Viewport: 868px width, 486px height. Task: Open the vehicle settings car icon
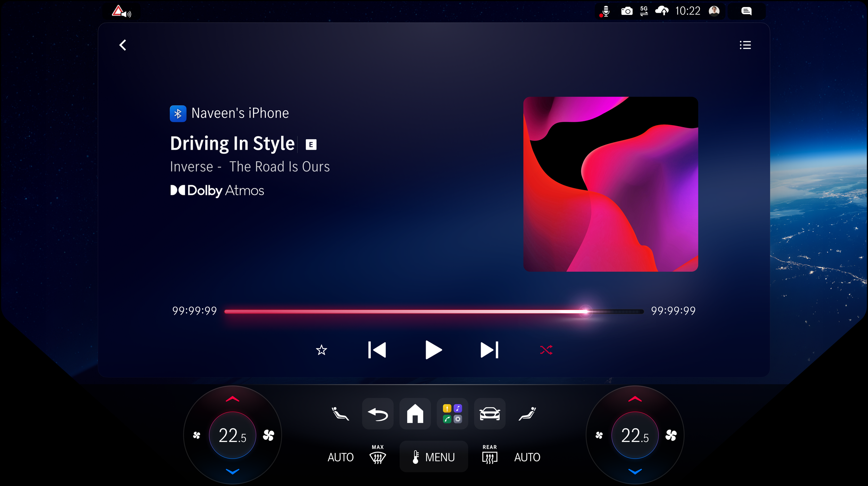pyautogui.click(x=490, y=413)
